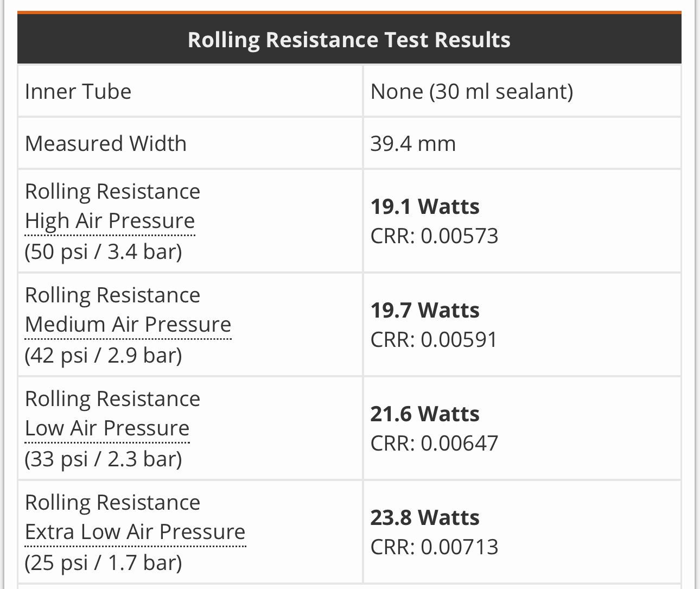Click the 19.7 Watts result
This screenshot has height=589, width=700.
point(425,311)
